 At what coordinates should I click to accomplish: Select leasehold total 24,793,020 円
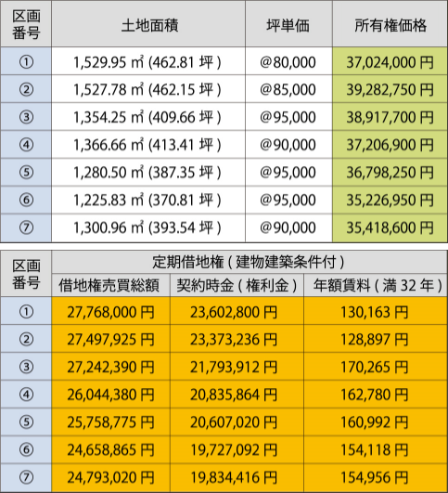(110, 477)
